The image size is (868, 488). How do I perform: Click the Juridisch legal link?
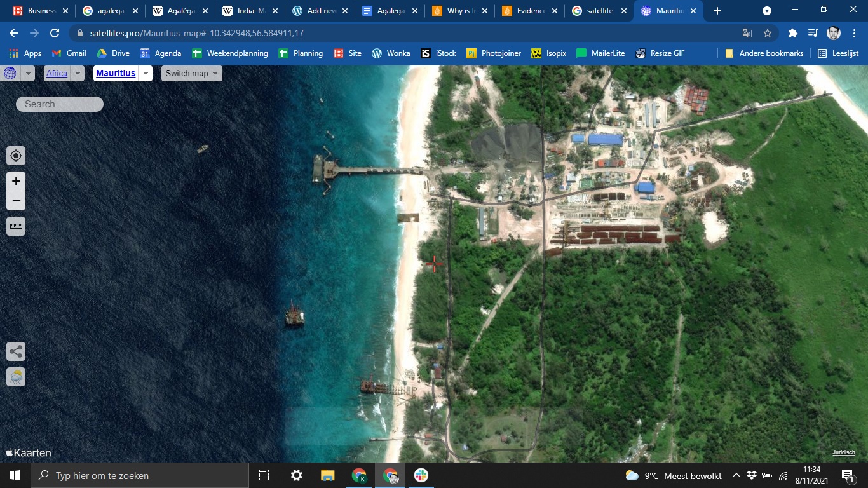pos(844,452)
